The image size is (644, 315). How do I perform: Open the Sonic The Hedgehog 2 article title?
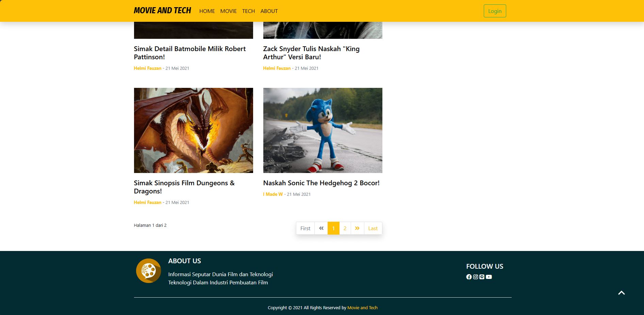(x=321, y=183)
